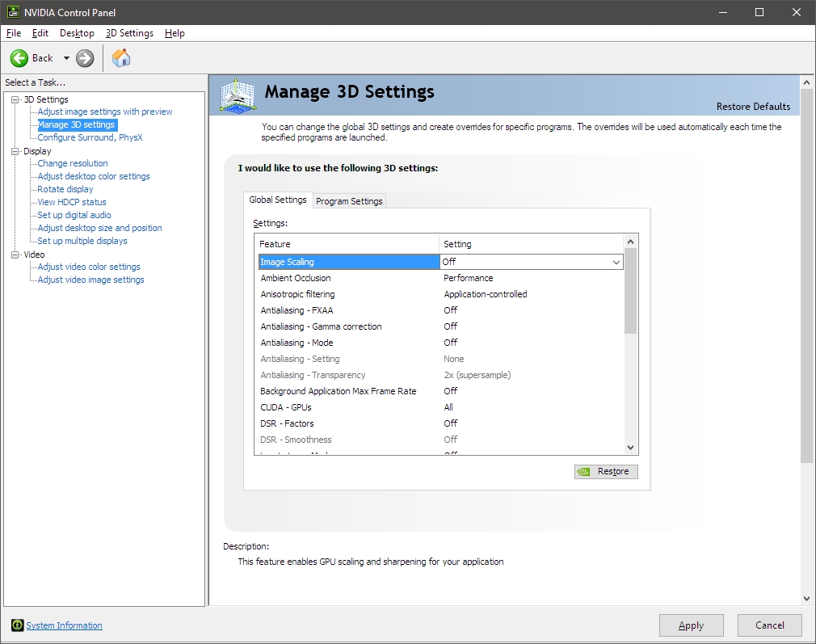
Task: Open Configure Surround, PhysX task
Action: (x=90, y=138)
